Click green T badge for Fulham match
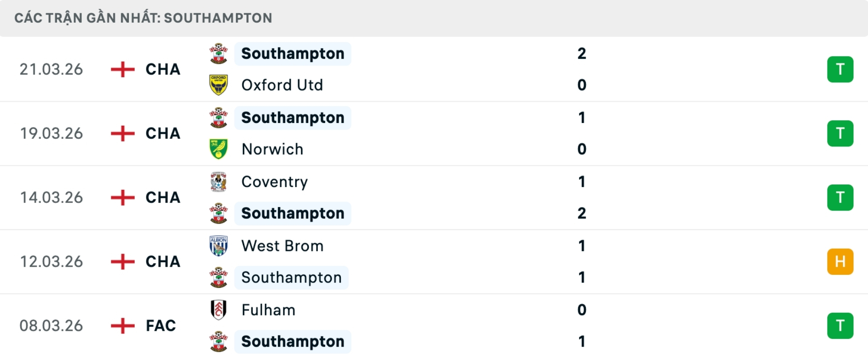 click(x=840, y=326)
